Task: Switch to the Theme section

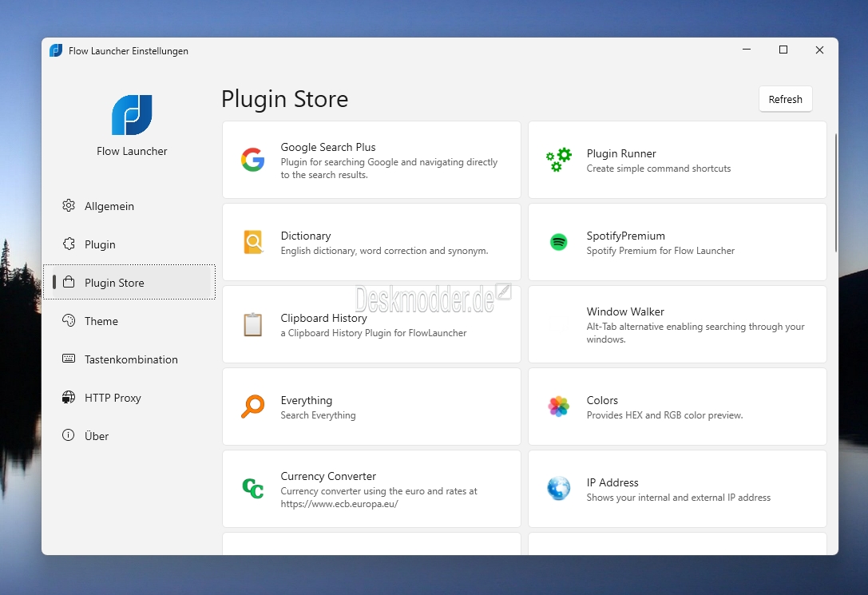Action: 129,321
